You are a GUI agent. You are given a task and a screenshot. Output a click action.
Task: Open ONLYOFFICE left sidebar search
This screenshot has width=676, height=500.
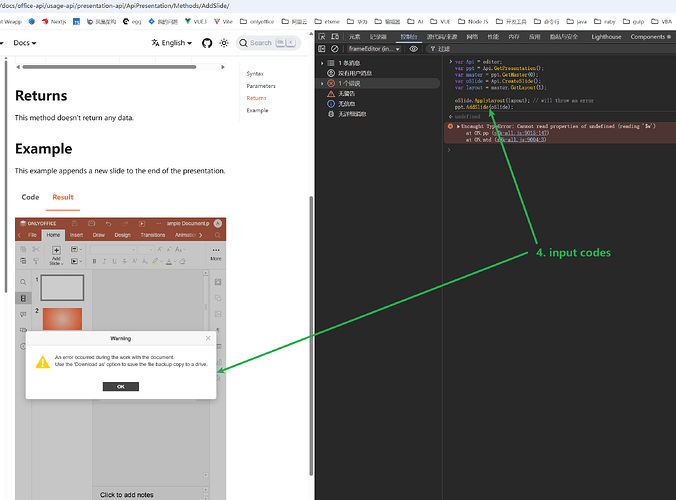pos(23,282)
